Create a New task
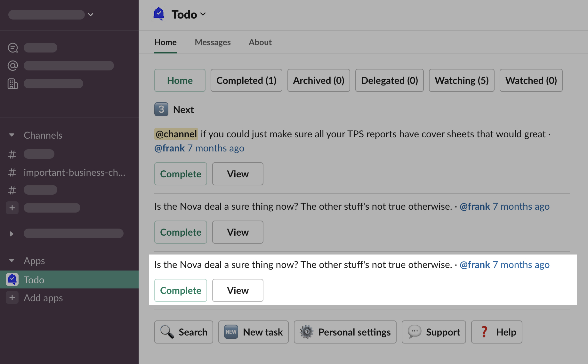The width and height of the screenshot is (588, 364). [253, 332]
